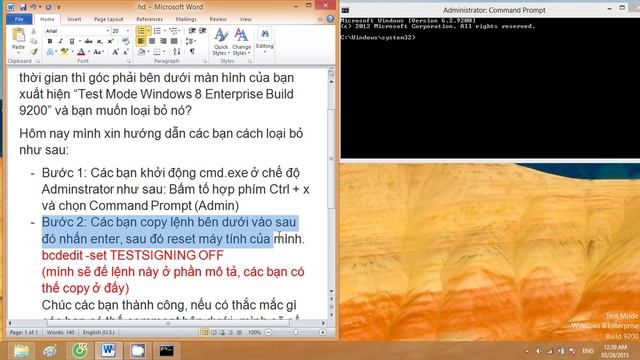640x360 pixels.
Task: Click the Zoom In plus button
Action: click(x=322, y=333)
